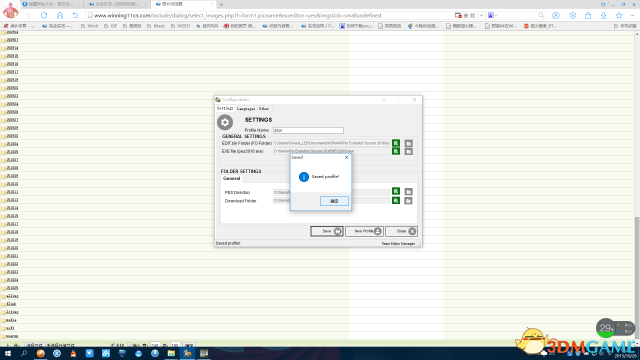The height and width of the screenshot is (360, 640).
Task: Go to the browser home page icon
Action: [x=60, y=16]
